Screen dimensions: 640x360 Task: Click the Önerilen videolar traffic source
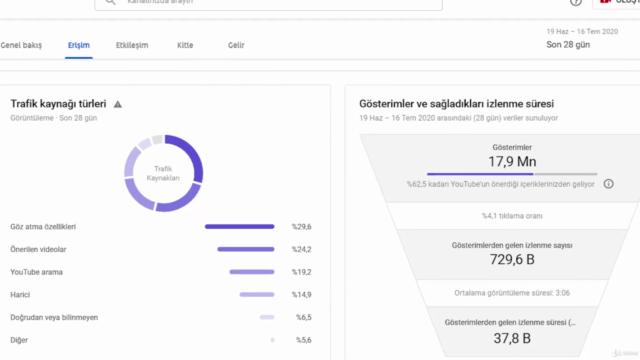click(38, 249)
